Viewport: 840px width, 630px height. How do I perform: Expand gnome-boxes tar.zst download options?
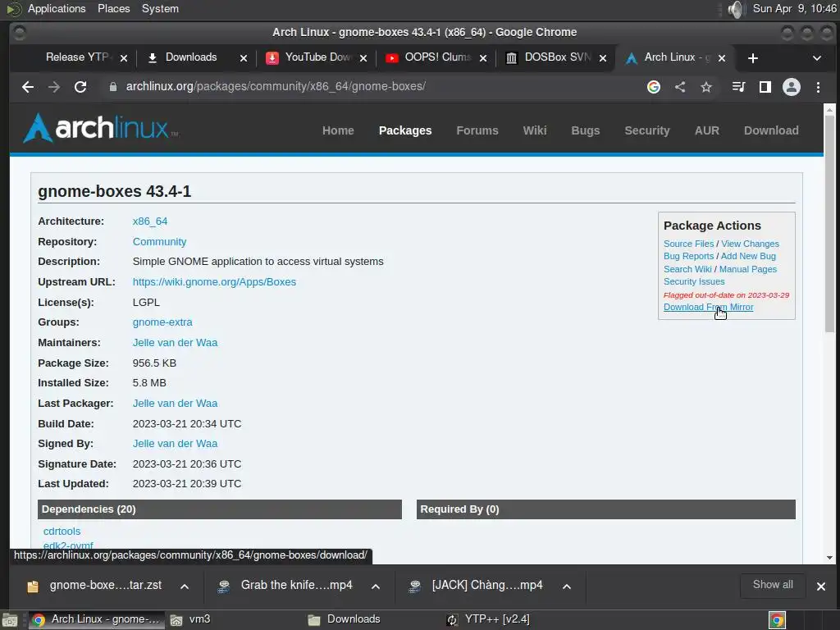click(x=185, y=586)
